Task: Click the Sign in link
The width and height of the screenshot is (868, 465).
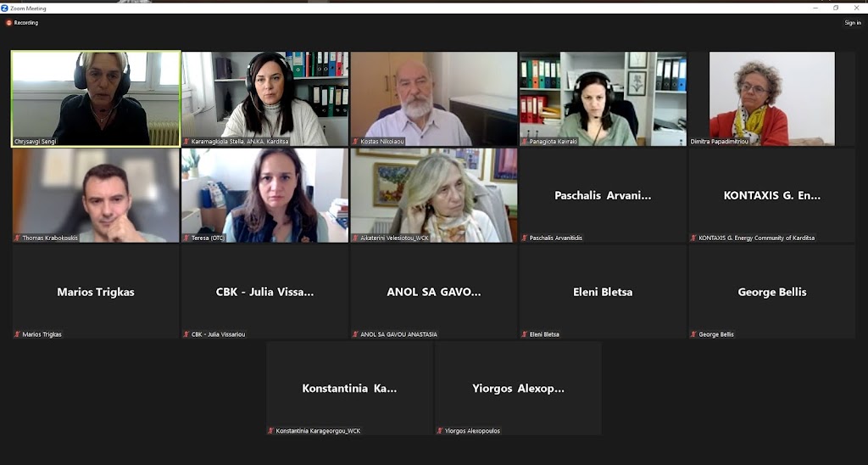Action: 853,23
